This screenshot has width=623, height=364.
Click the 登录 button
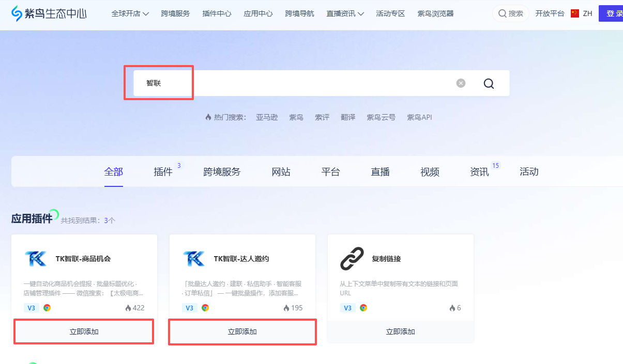[616, 13]
